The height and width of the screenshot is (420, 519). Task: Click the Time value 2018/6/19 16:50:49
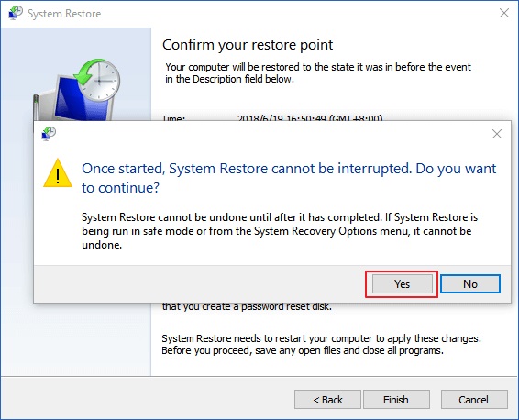pos(310,117)
